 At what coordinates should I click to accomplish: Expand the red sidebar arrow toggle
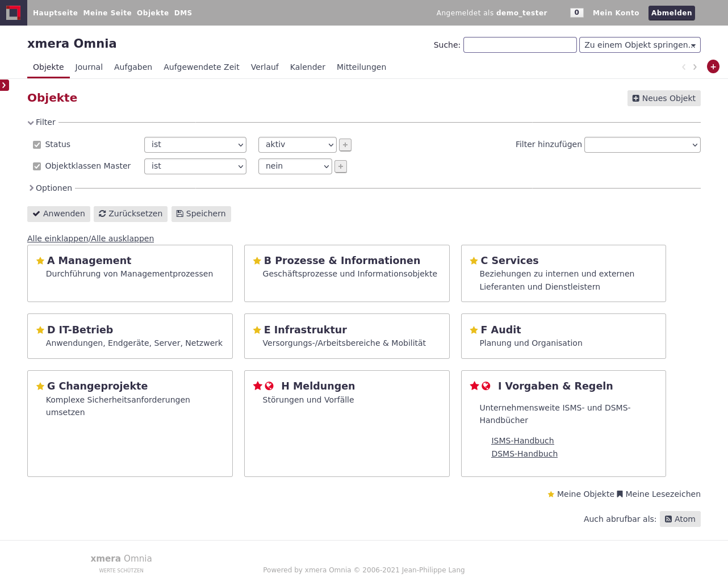tap(5, 85)
